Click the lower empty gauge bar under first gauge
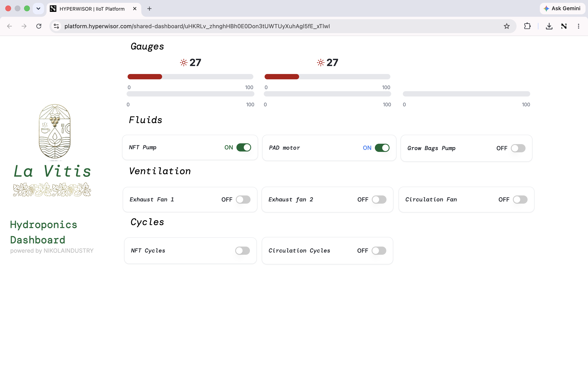The height and width of the screenshot is (368, 588). pyautogui.click(x=190, y=94)
